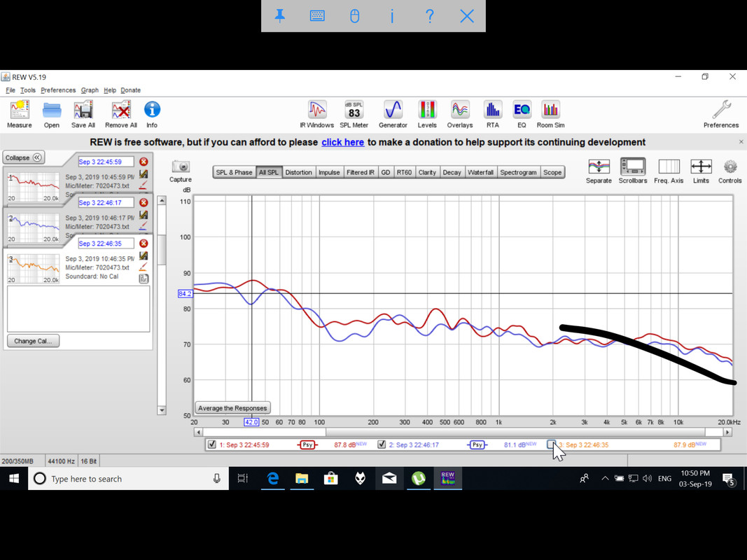Open the Impulse tab
747x560 pixels.
329,172
